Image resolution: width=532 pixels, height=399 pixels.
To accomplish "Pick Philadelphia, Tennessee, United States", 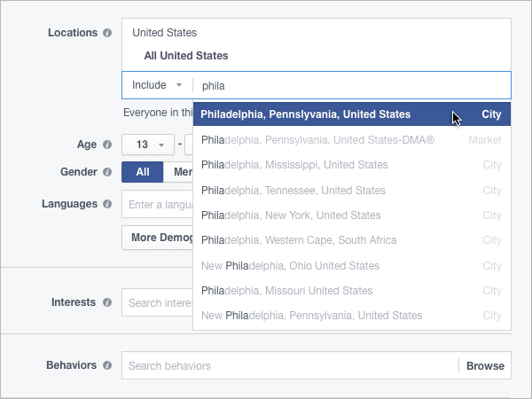I will [352, 191].
